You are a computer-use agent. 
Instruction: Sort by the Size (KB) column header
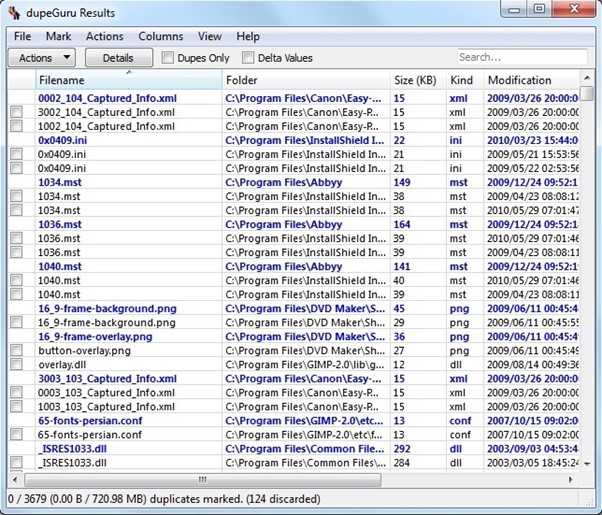tap(416, 80)
